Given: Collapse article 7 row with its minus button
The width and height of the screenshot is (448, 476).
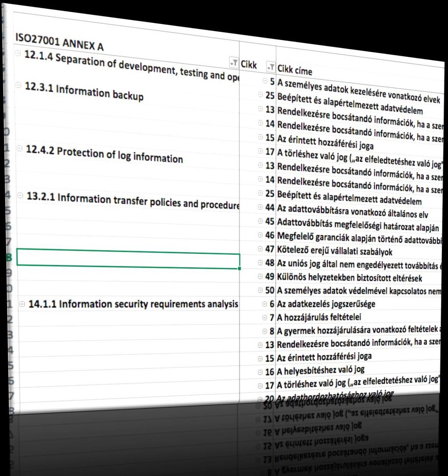Looking at the screenshot, I should coord(265,317).
